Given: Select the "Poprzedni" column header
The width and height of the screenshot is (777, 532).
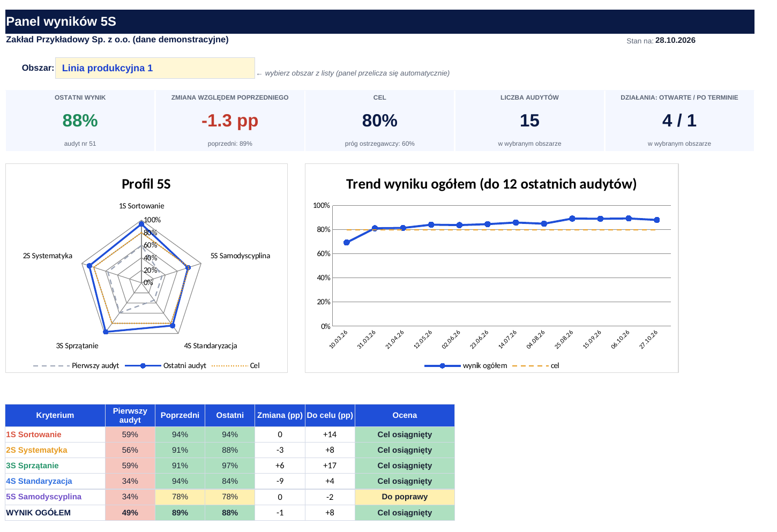Looking at the screenshot, I should coord(180,415).
